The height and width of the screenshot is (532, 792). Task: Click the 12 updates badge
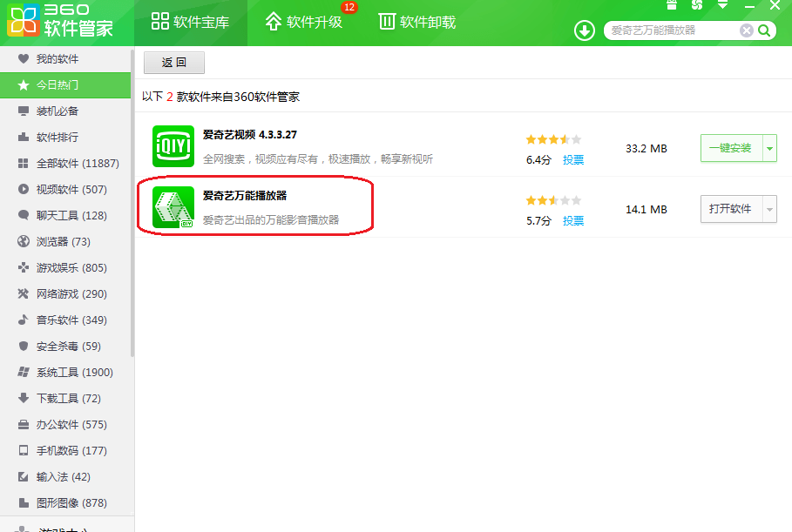click(349, 7)
